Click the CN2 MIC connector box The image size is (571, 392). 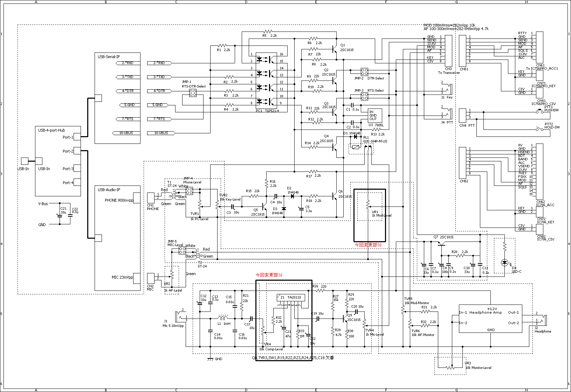tap(151, 278)
